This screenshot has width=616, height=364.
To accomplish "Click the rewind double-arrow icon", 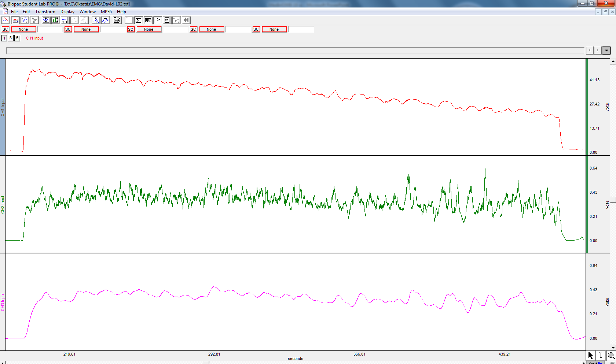I will pos(186,20).
